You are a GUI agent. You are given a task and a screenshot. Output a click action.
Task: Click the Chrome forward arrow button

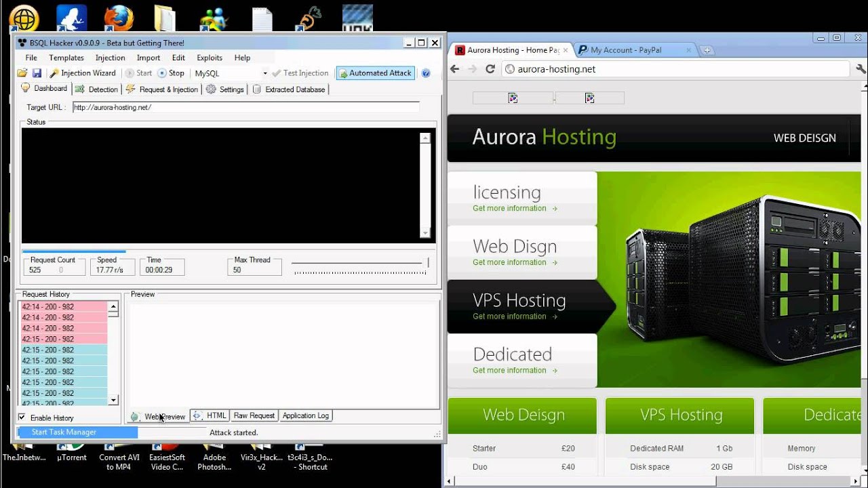coord(473,69)
